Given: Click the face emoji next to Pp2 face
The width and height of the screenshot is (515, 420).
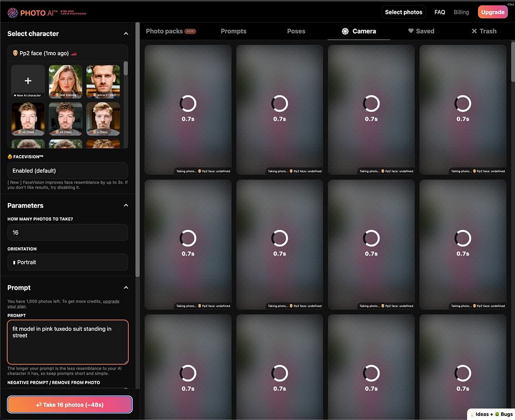Looking at the screenshot, I should 15,53.
